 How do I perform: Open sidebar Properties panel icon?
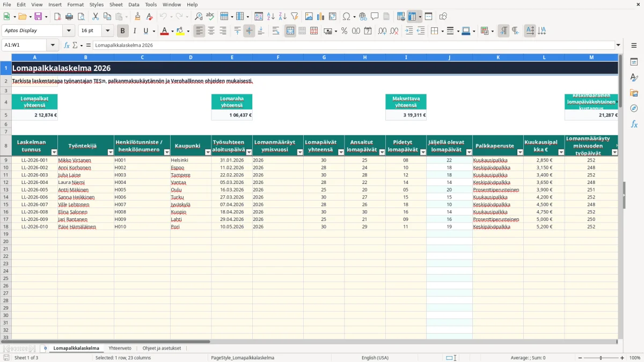coord(634,62)
